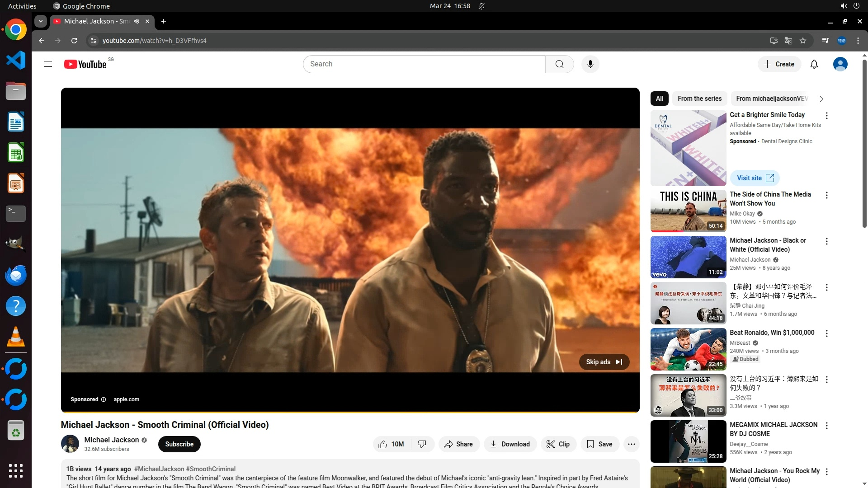Click the Google Translate page icon
Image resolution: width=868 pixels, height=488 pixels.
[x=788, y=41]
